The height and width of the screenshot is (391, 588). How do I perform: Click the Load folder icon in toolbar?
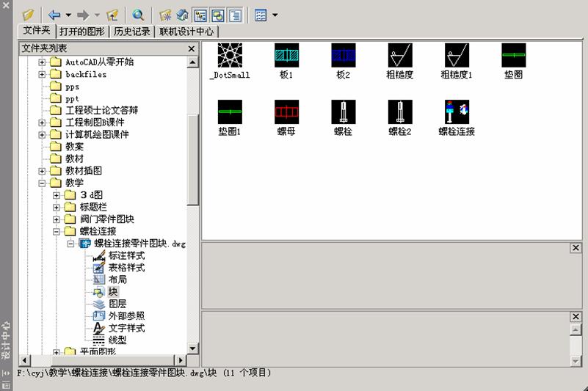tap(28, 15)
